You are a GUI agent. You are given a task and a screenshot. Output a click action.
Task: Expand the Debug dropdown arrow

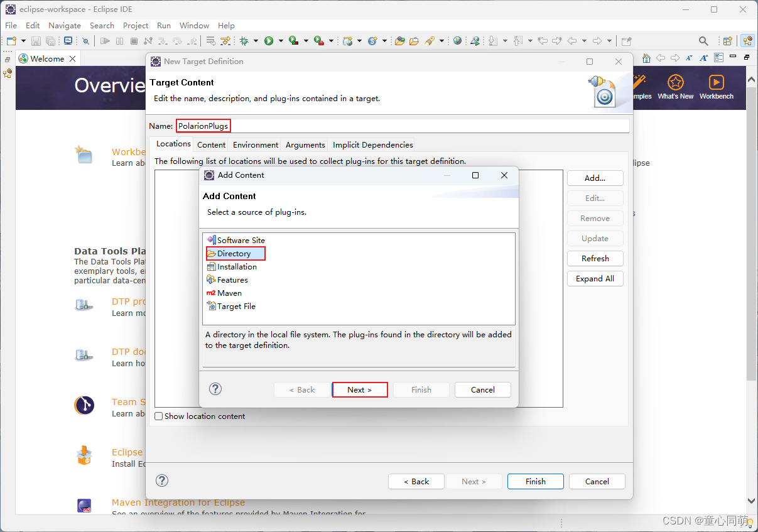[256, 41]
